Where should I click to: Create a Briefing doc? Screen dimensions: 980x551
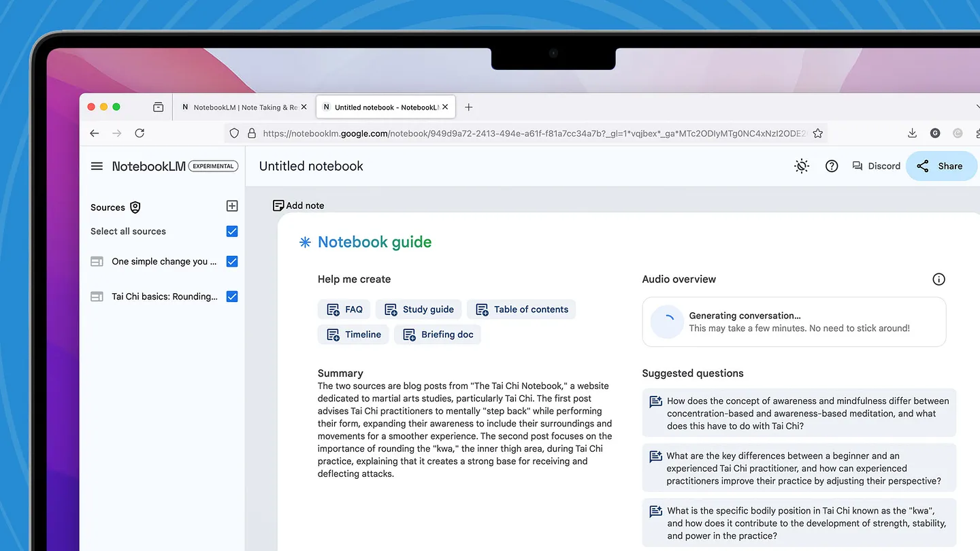click(x=438, y=335)
